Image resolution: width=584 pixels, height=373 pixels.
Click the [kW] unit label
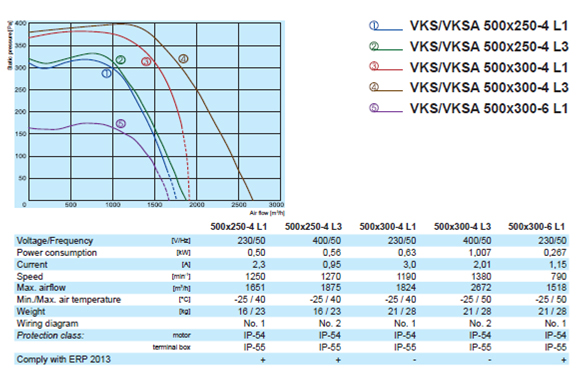(183, 253)
